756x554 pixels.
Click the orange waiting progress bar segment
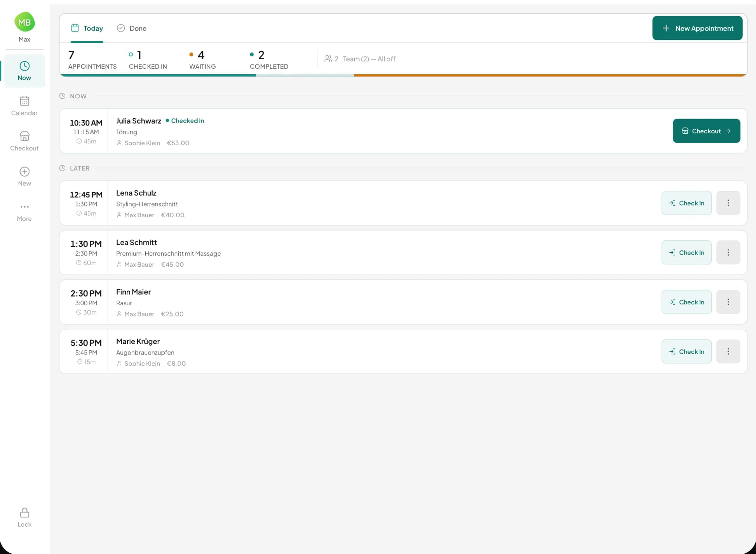point(550,75)
